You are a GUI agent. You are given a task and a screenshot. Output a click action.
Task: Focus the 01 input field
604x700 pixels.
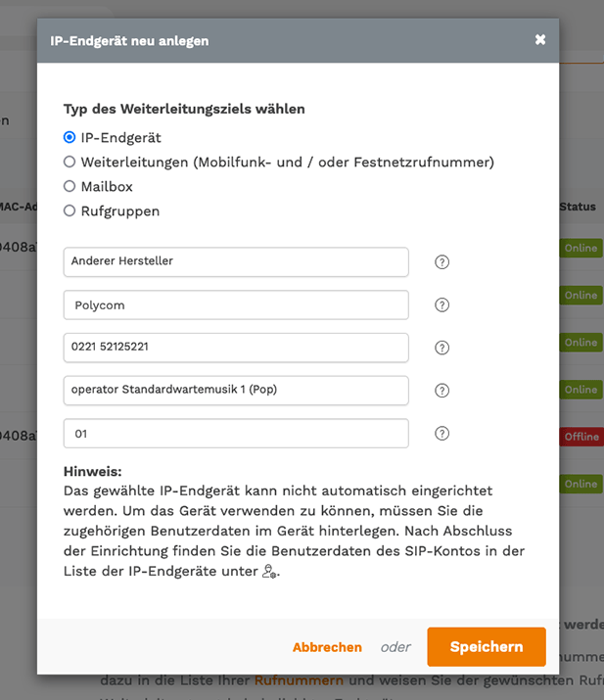pos(236,434)
